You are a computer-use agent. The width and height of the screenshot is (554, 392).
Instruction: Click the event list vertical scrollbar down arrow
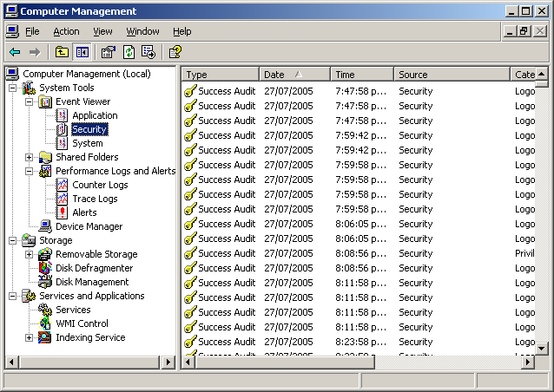point(541,348)
